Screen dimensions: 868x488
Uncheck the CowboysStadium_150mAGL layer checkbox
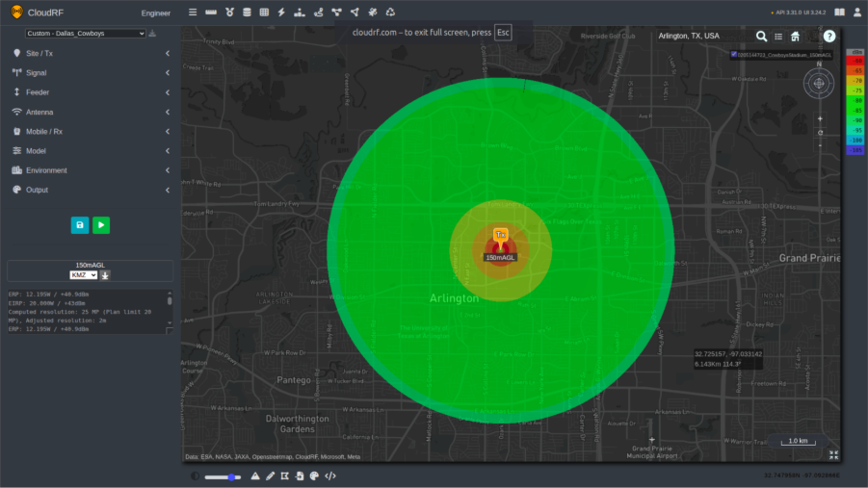pos(734,55)
